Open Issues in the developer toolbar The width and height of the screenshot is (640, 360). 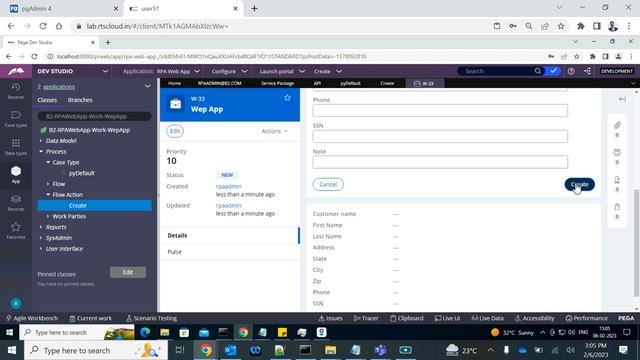(x=331, y=318)
